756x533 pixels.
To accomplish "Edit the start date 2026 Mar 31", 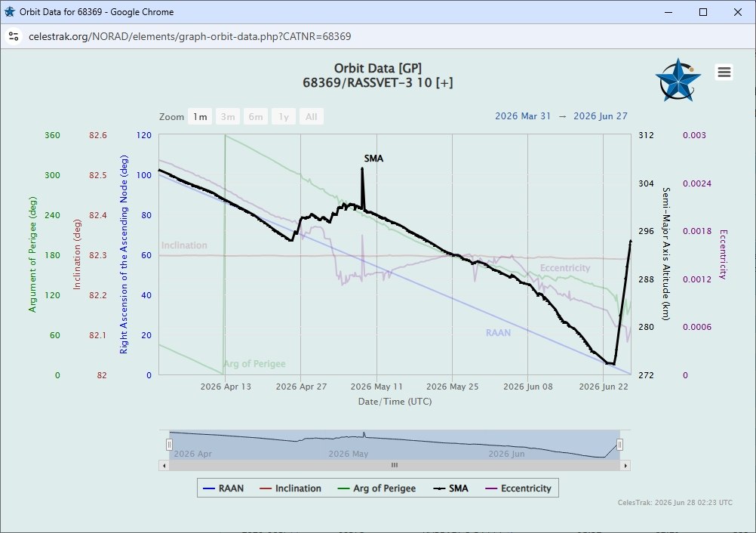I will (x=523, y=116).
